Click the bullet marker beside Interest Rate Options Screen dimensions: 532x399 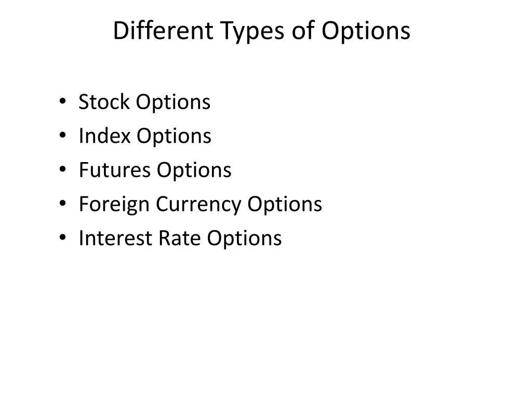pos(62,237)
